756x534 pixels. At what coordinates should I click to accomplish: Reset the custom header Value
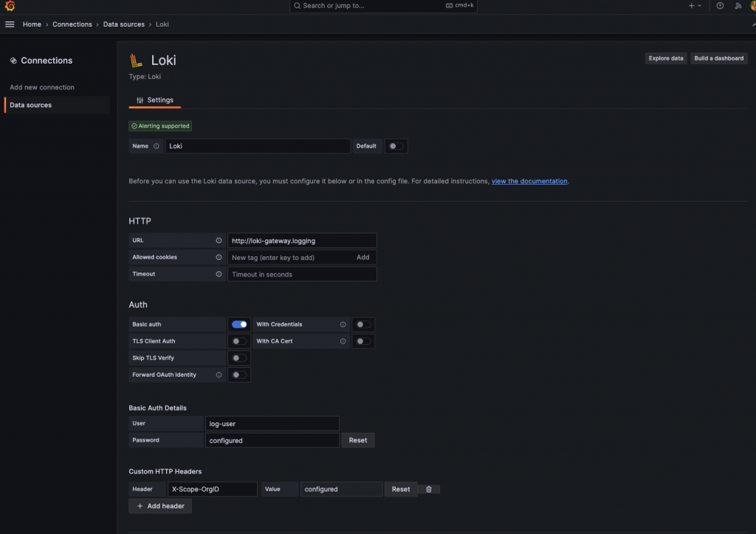(x=401, y=489)
